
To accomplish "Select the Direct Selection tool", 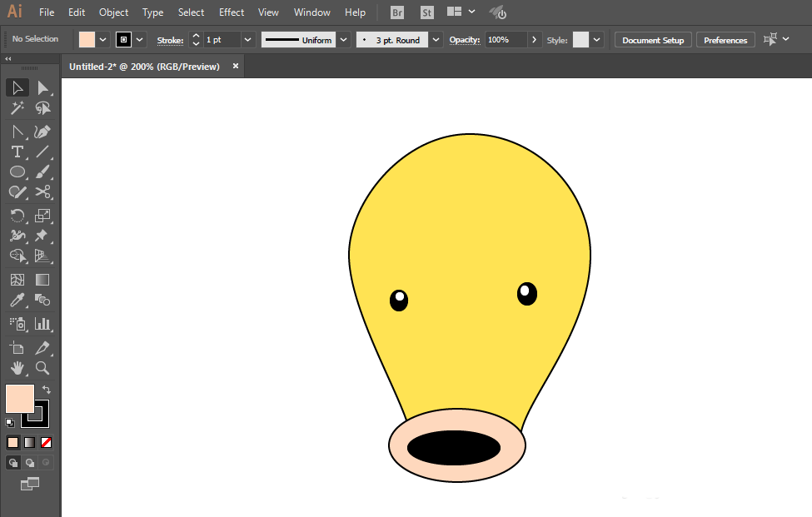I will [x=42, y=88].
